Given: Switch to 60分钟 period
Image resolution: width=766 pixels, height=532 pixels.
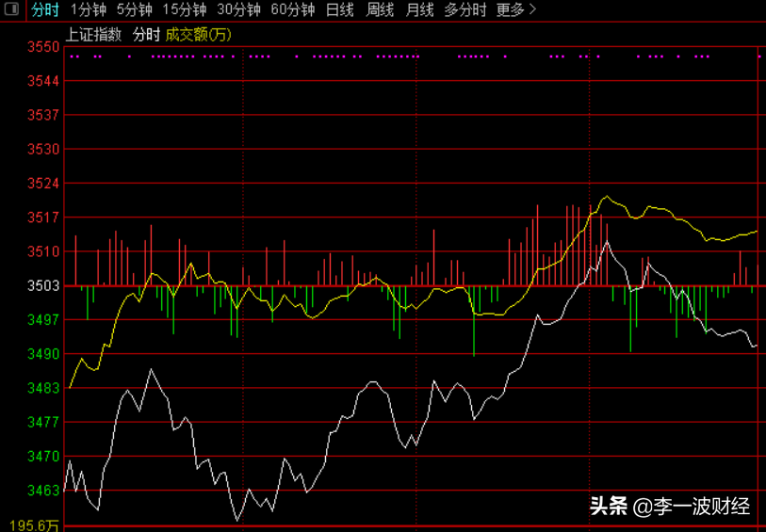Looking at the screenshot, I should click(x=293, y=9).
